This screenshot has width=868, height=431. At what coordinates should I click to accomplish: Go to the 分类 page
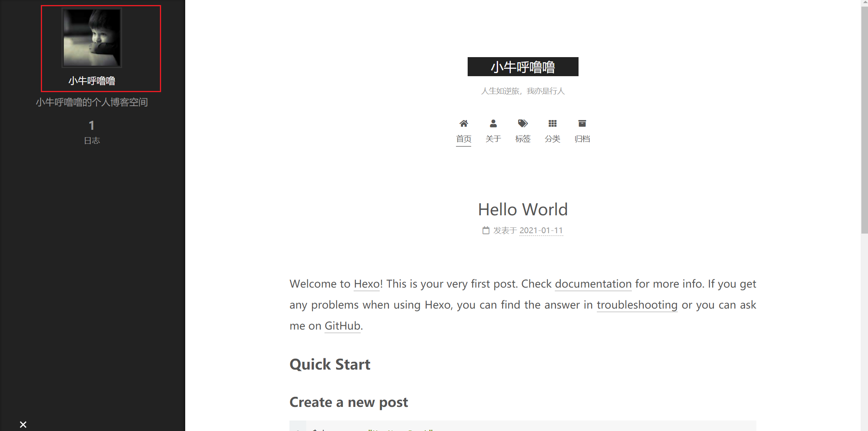552,139
